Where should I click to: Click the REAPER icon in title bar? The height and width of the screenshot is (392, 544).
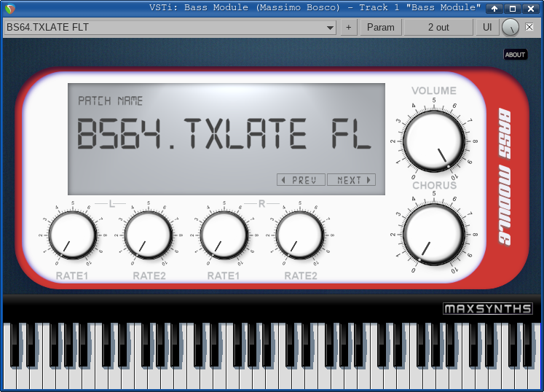point(10,8)
